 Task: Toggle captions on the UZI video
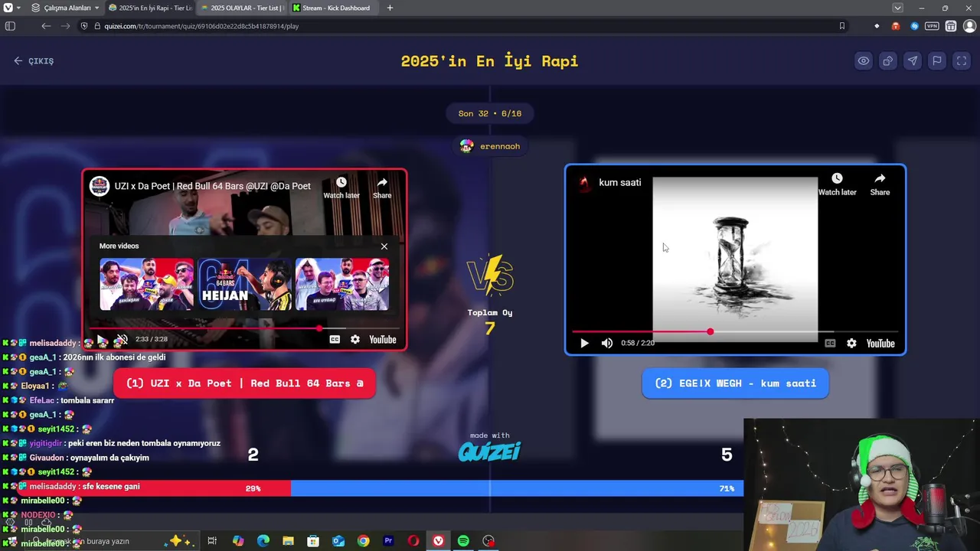(x=335, y=340)
